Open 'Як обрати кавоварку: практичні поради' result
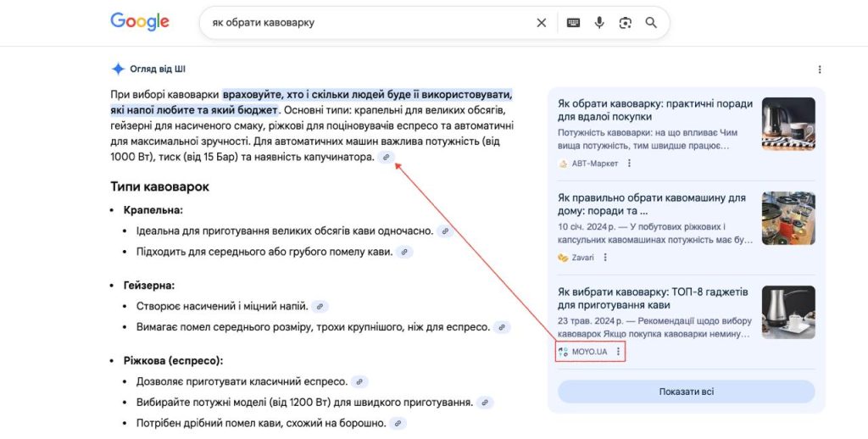 [x=655, y=110]
